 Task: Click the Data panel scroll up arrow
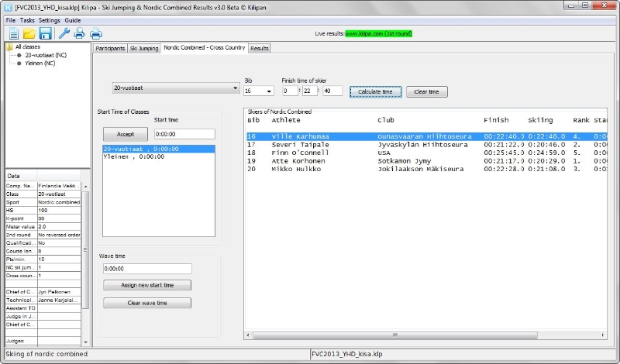pyautogui.click(x=86, y=186)
